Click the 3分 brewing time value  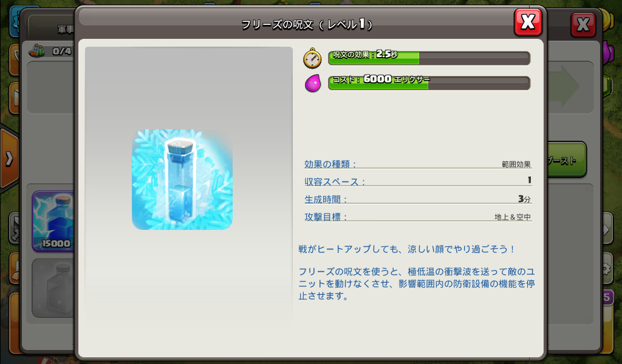click(x=524, y=199)
